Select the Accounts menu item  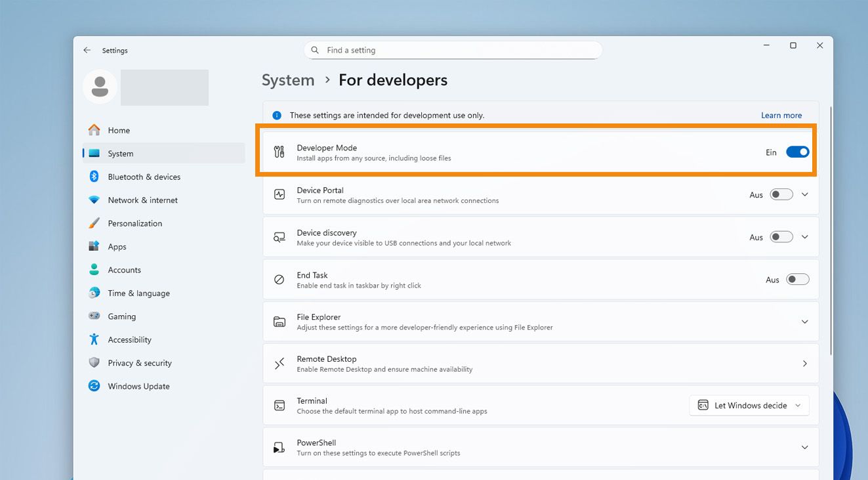click(x=163, y=270)
